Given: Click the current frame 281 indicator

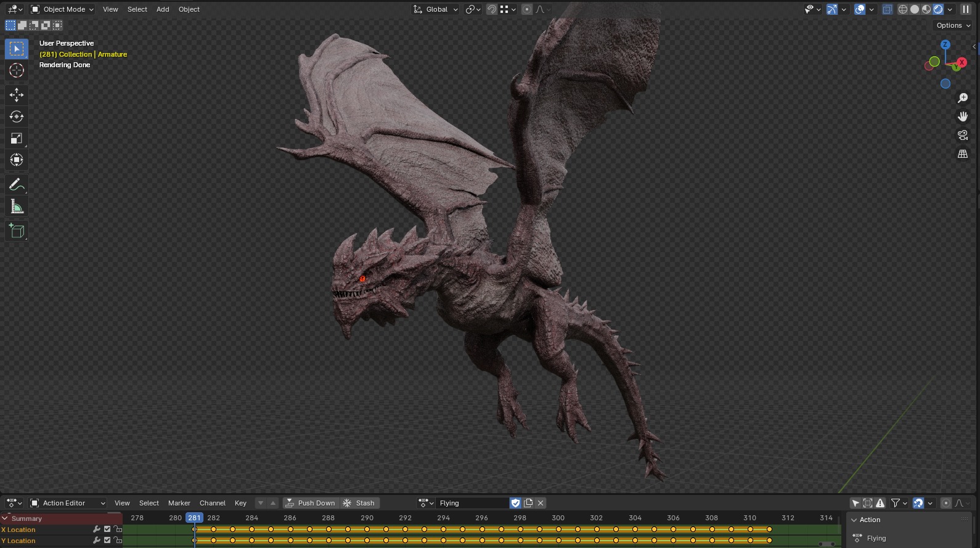Looking at the screenshot, I should click(x=194, y=518).
